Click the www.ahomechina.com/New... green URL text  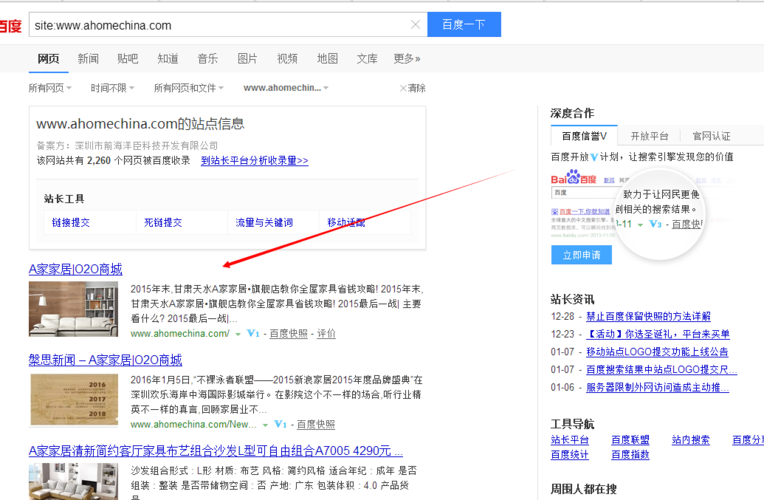coord(193,424)
